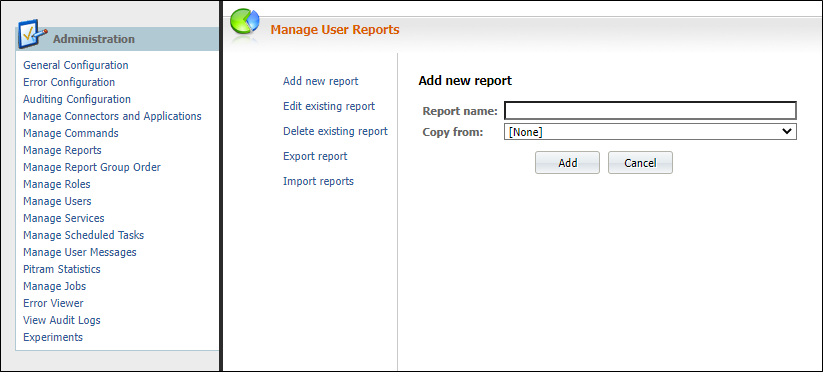The height and width of the screenshot is (372, 823).
Task: Select Manage Services link
Action: (x=64, y=218)
